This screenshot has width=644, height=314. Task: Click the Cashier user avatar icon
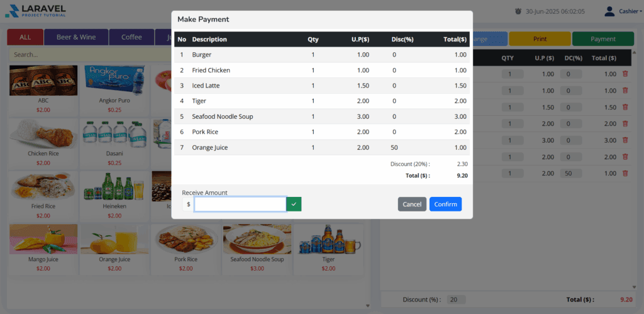tap(609, 11)
